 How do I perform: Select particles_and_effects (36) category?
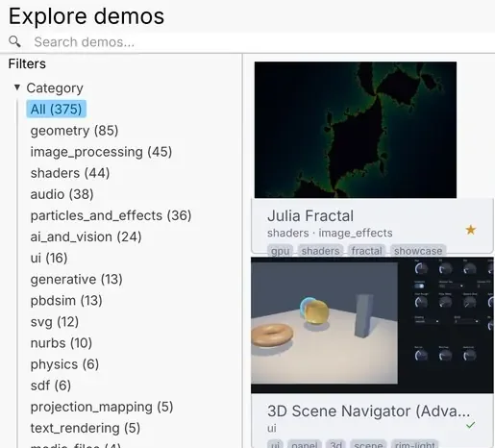[111, 215]
